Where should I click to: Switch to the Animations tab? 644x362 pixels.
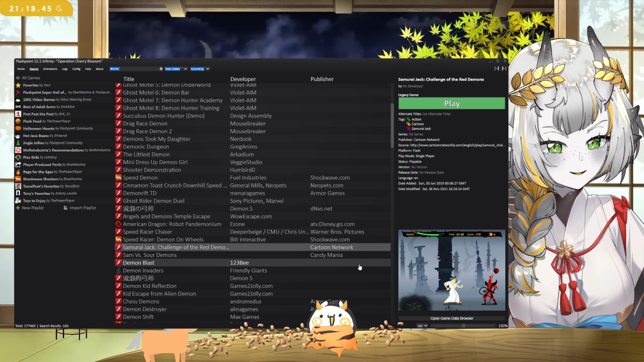pos(50,69)
